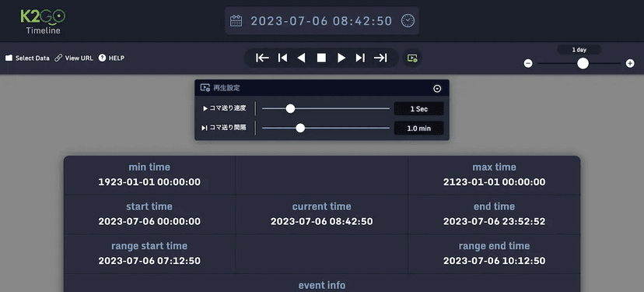Zoom out timeline with minus button
This screenshot has width=644, height=292.
click(x=528, y=63)
